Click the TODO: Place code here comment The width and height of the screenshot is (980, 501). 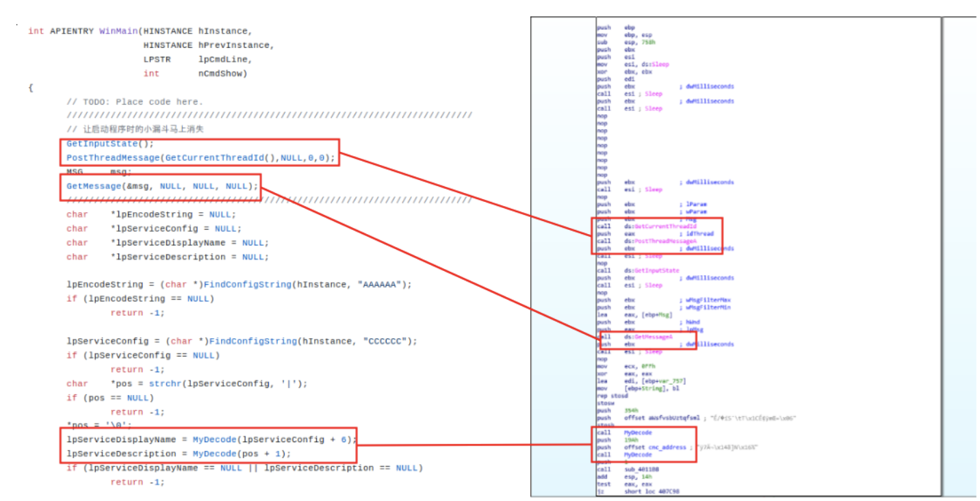click(x=135, y=102)
